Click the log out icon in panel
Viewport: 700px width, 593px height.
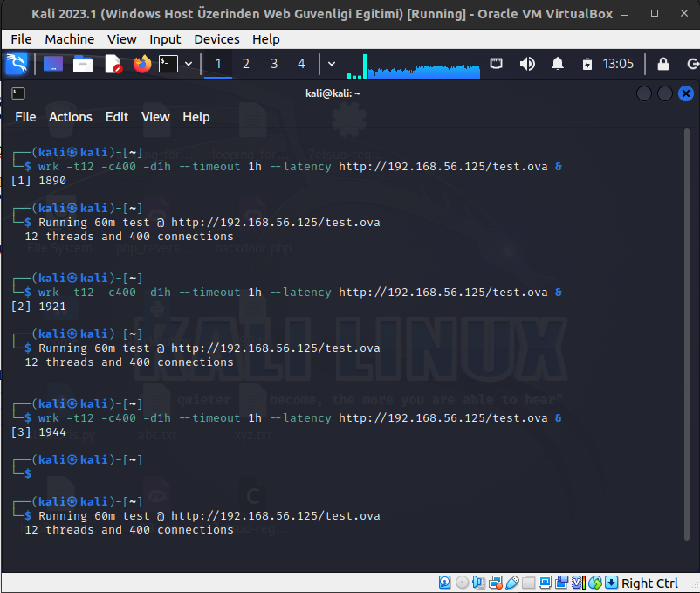[693, 64]
